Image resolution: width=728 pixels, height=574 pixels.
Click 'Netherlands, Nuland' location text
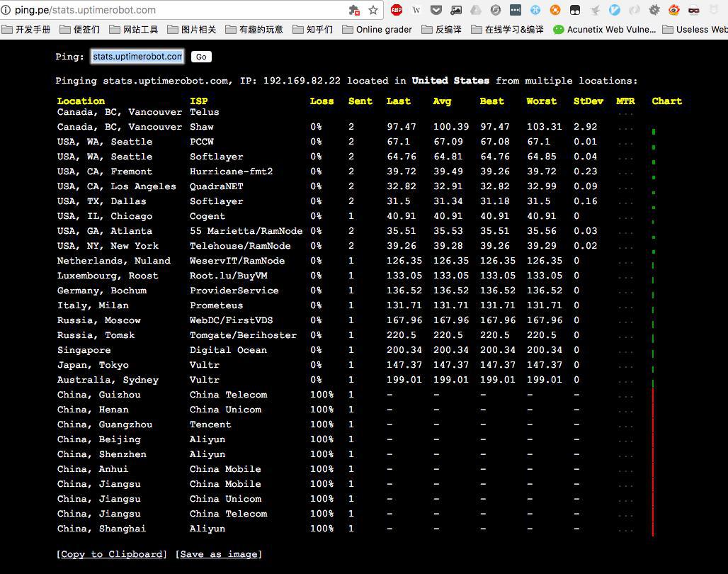click(114, 261)
